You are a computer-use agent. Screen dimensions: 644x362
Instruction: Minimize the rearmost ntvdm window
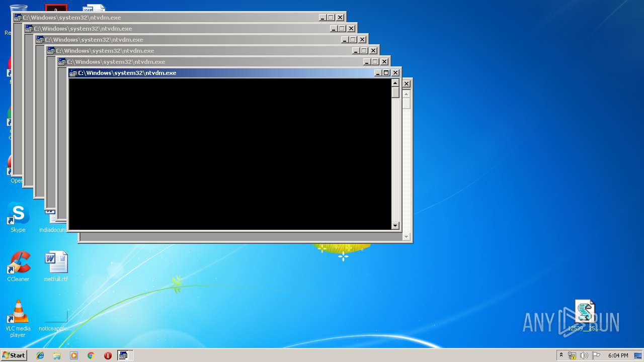[x=323, y=18]
